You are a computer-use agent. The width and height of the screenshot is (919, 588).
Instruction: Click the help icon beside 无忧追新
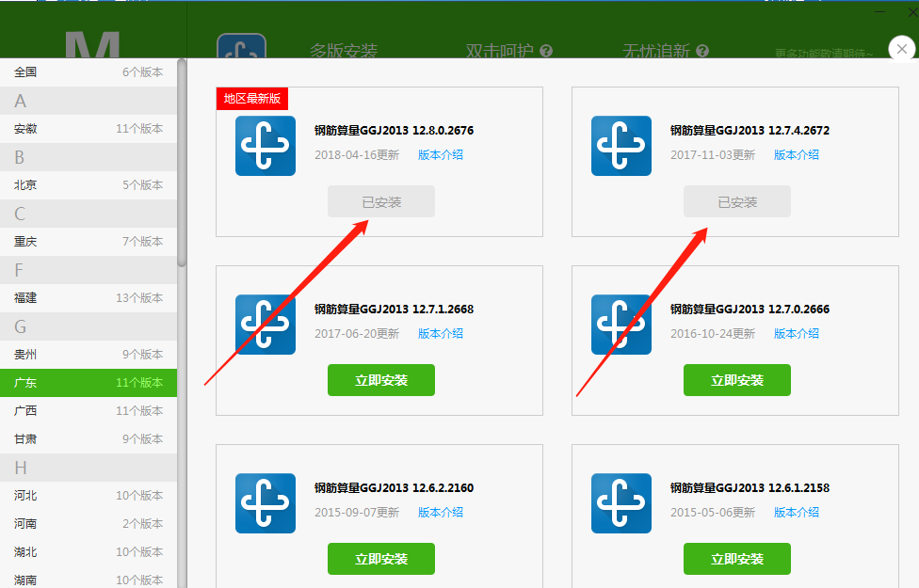coord(702,51)
